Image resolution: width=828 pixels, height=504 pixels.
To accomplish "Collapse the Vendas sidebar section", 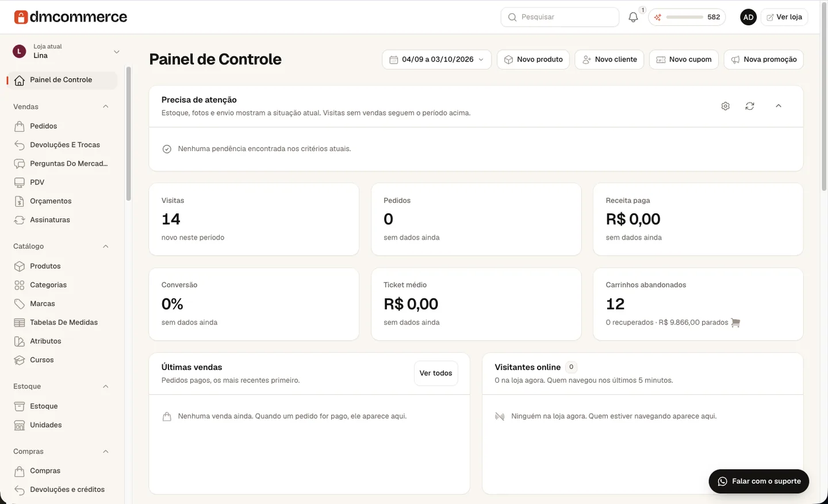I will click(x=105, y=107).
